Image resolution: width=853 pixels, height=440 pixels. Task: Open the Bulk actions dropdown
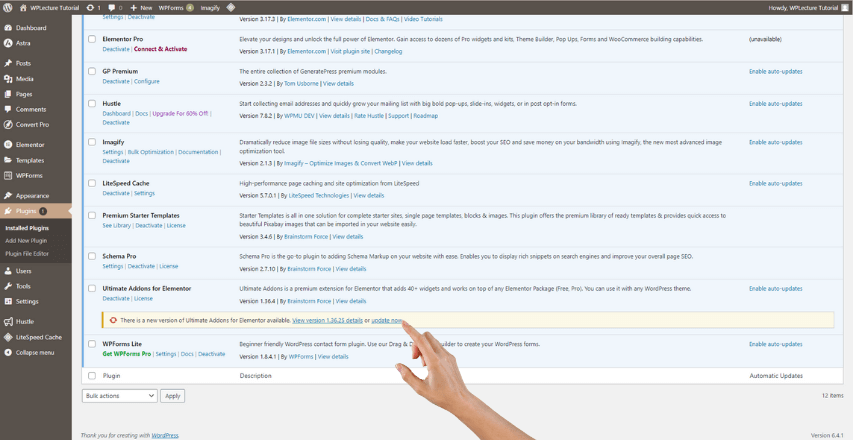pyautogui.click(x=120, y=396)
